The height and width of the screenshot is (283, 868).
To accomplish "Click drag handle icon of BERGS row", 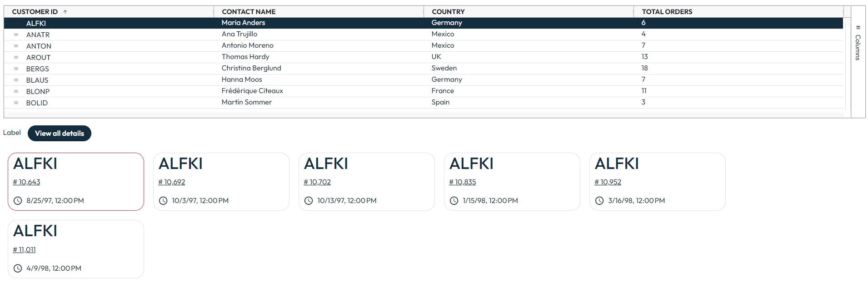I will (16, 69).
